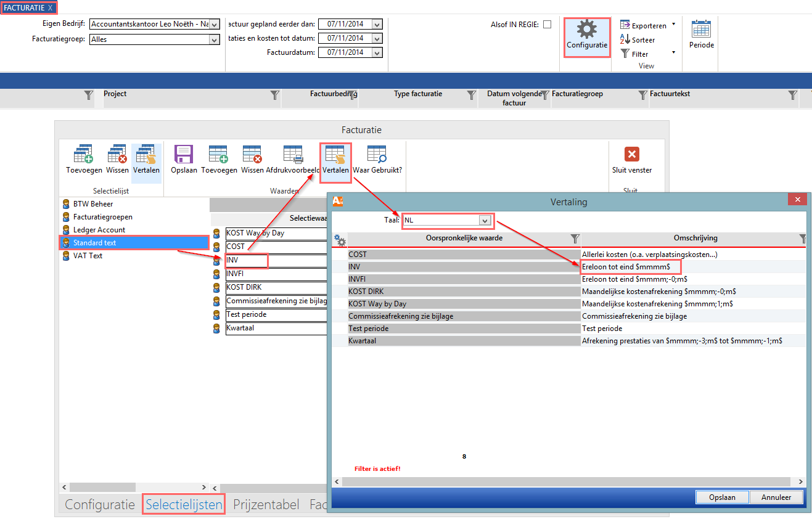Screen dimensions: 812x519
Task: Click Afdrukvoorbeeld print preview icon
Action: (x=293, y=155)
